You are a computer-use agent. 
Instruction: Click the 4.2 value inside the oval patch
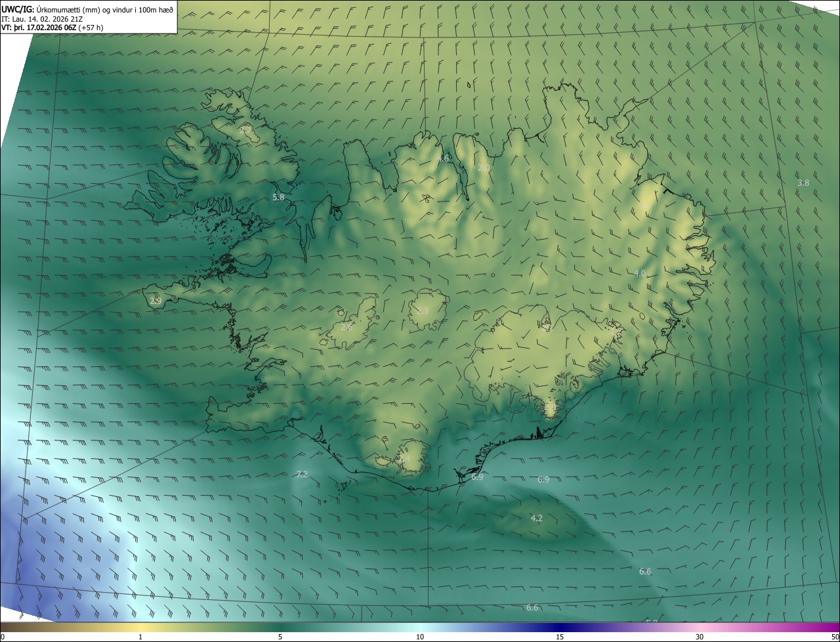pos(536,519)
